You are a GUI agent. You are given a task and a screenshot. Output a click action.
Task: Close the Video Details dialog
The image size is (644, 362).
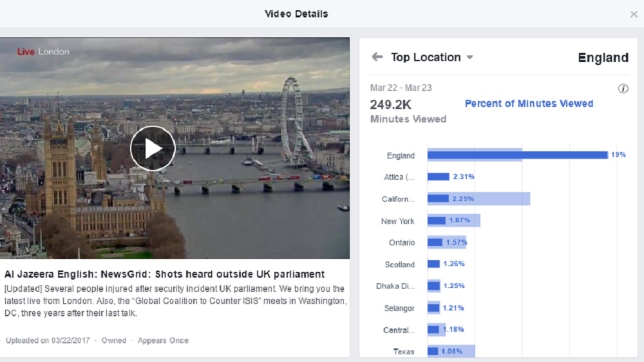tap(634, 14)
